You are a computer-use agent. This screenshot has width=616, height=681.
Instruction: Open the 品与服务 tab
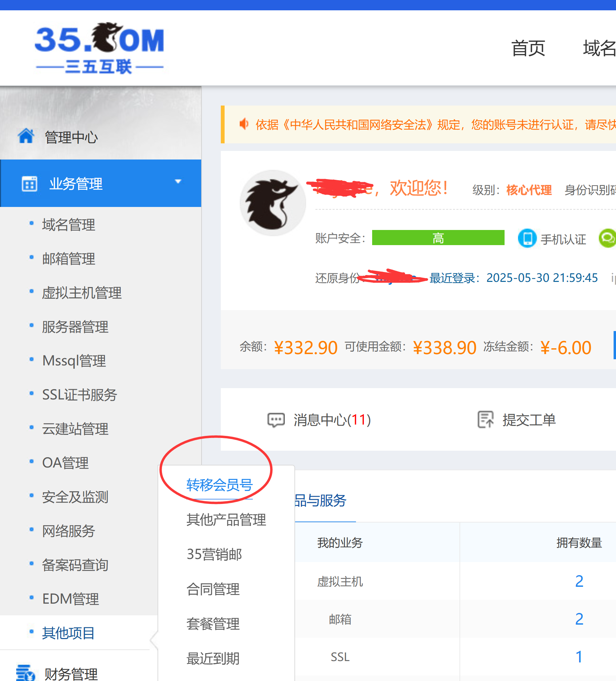point(321,501)
